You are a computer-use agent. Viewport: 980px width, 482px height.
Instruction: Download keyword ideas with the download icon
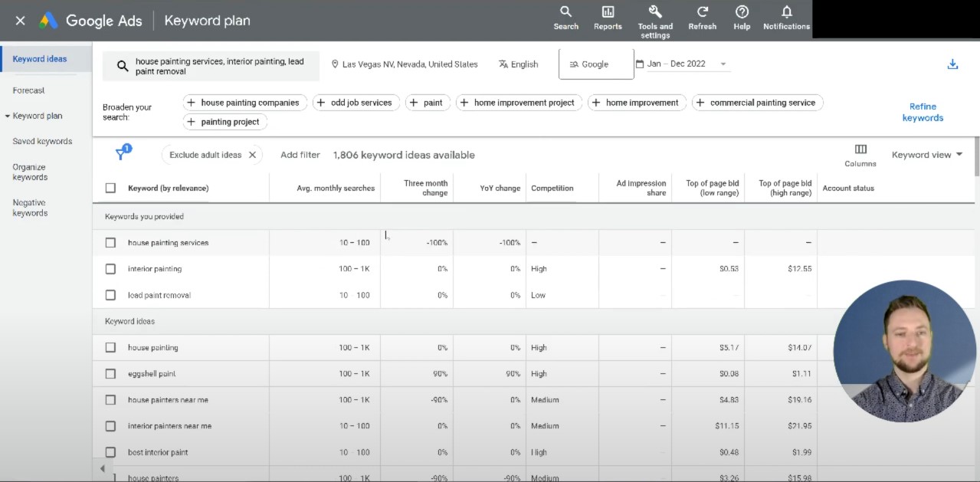point(952,64)
